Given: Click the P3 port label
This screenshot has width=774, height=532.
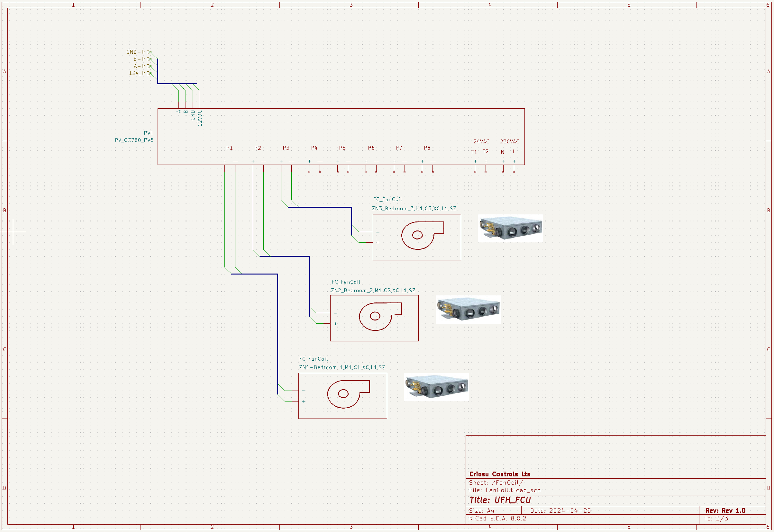Looking at the screenshot, I should (286, 148).
